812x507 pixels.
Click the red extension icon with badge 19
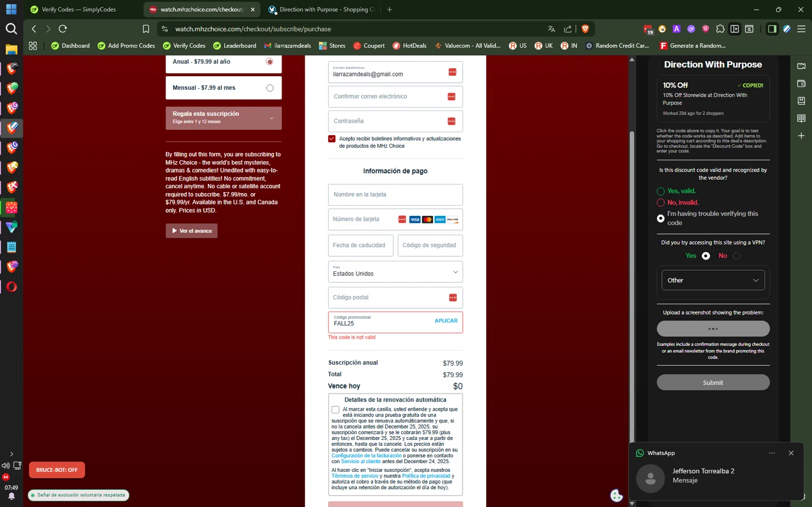click(x=648, y=29)
